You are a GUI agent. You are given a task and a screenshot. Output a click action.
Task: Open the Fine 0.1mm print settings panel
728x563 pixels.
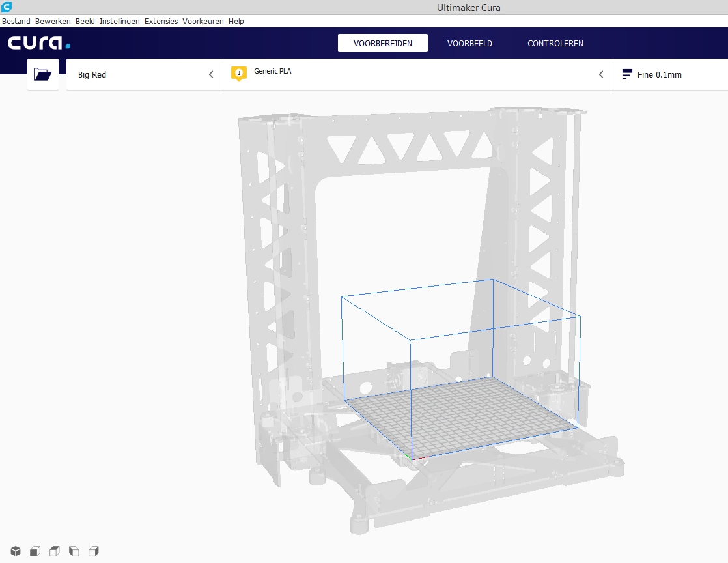click(x=671, y=74)
